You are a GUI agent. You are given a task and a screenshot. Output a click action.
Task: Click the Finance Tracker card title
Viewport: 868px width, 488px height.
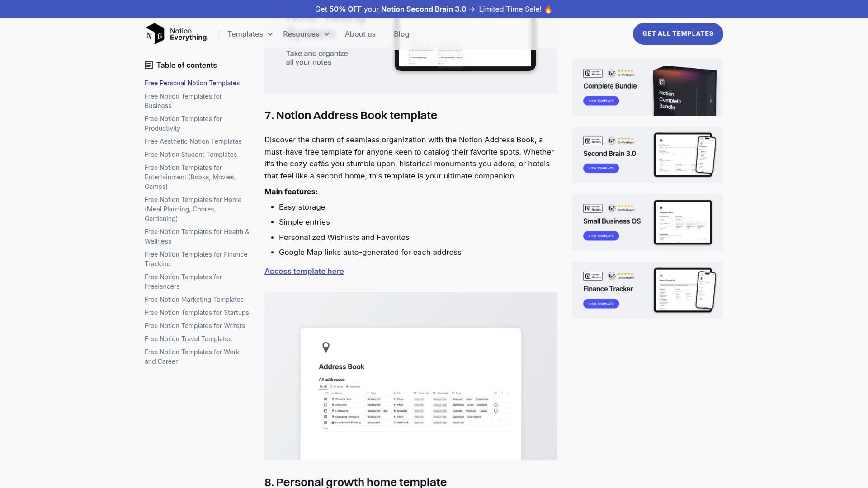(x=608, y=289)
